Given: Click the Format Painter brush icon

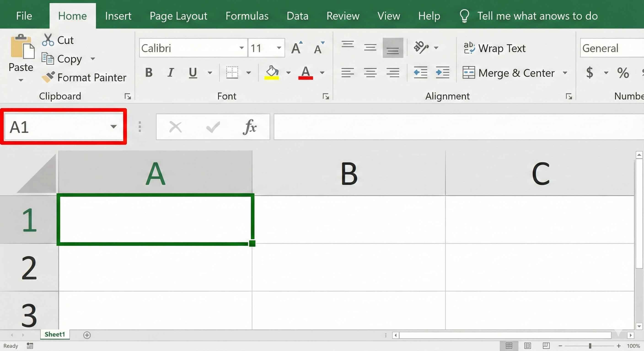Looking at the screenshot, I should click(x=48, y=77).
